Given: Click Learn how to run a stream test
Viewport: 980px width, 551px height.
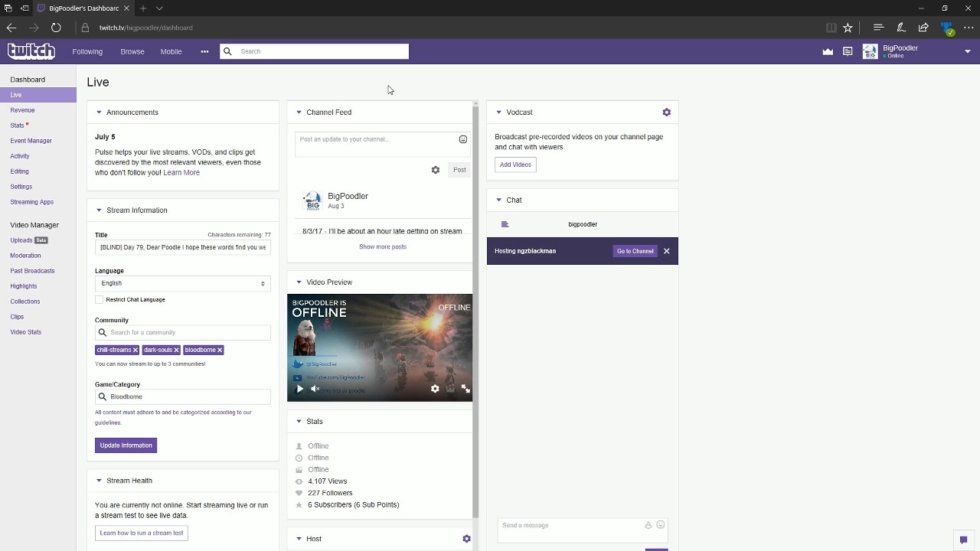Looking at the screenshot, I should [142, 533].
